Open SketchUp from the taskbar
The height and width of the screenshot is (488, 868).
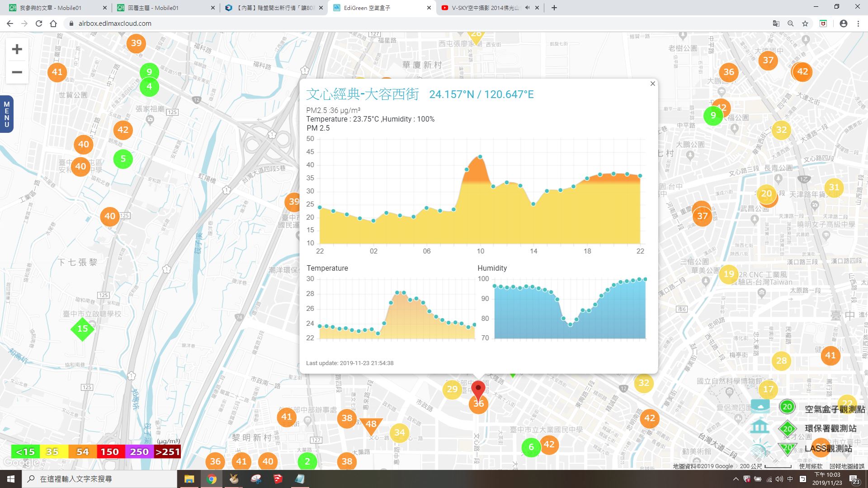click(x=278, y=479)
